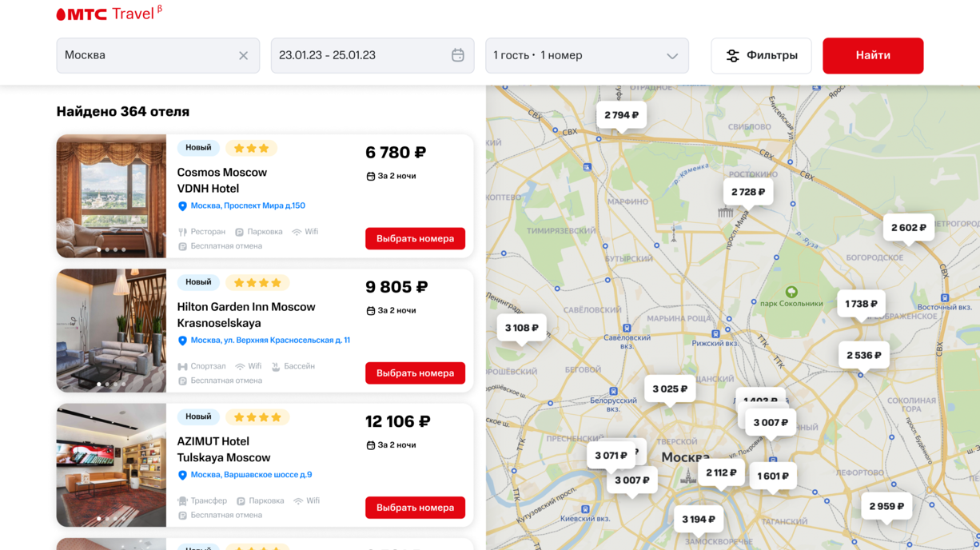Image resolution: width=980 pixels, height=550 pixels.
Task: Open address link Москва, Варшавское шоссе д.9
Action: (x=251, y=475)
